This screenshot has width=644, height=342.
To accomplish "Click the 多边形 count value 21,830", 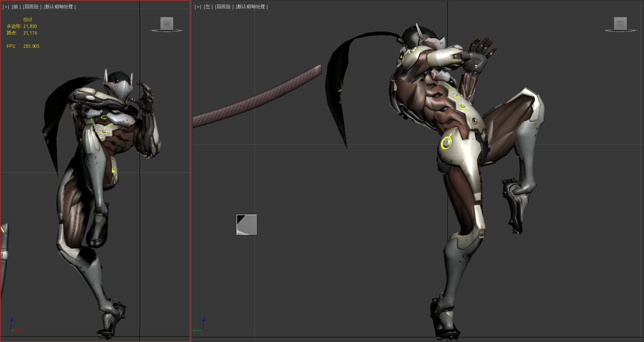I will point(30,26).
